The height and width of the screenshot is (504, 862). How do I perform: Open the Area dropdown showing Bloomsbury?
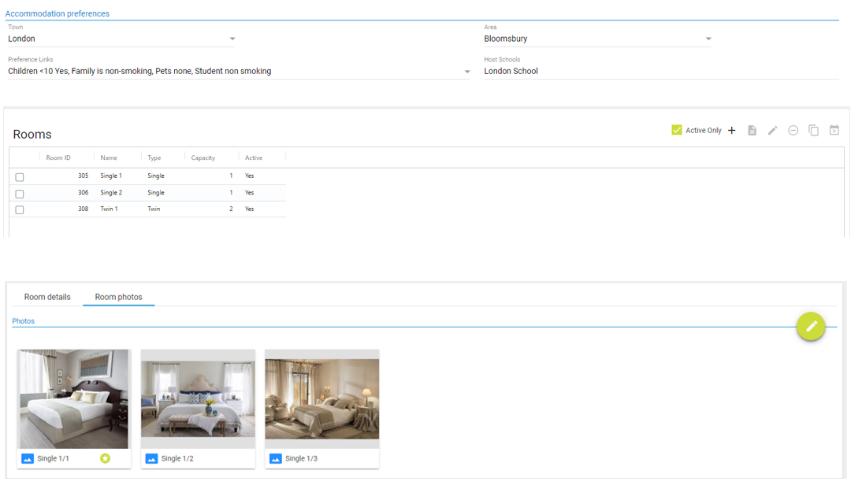[597, 39]
